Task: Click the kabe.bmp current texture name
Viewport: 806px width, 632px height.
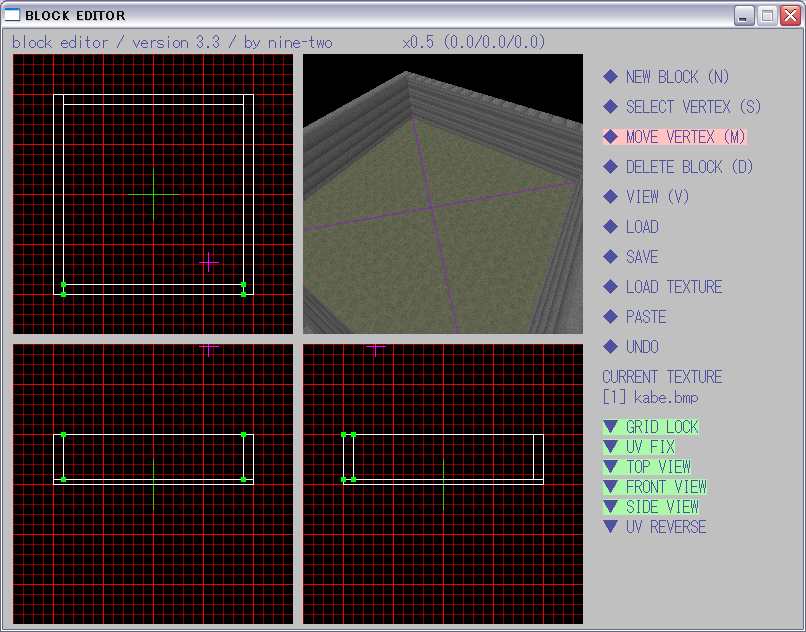Action: tap(665, 397)
